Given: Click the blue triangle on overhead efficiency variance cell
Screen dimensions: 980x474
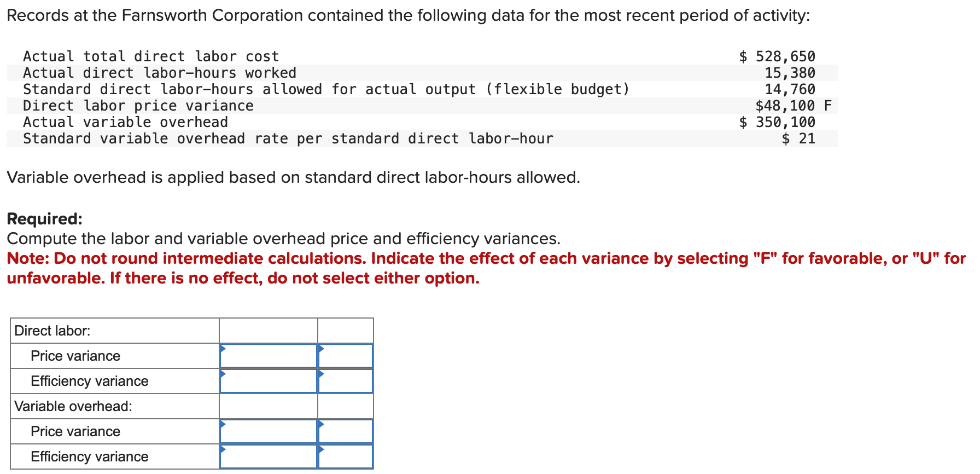Looking at the screenshot, I should point(222,450).
